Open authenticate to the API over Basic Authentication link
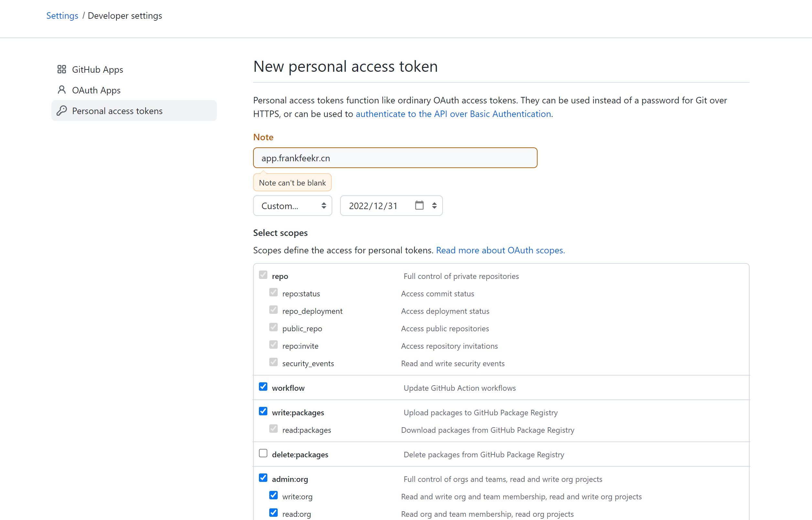812x520 pixels. point(453,114)
